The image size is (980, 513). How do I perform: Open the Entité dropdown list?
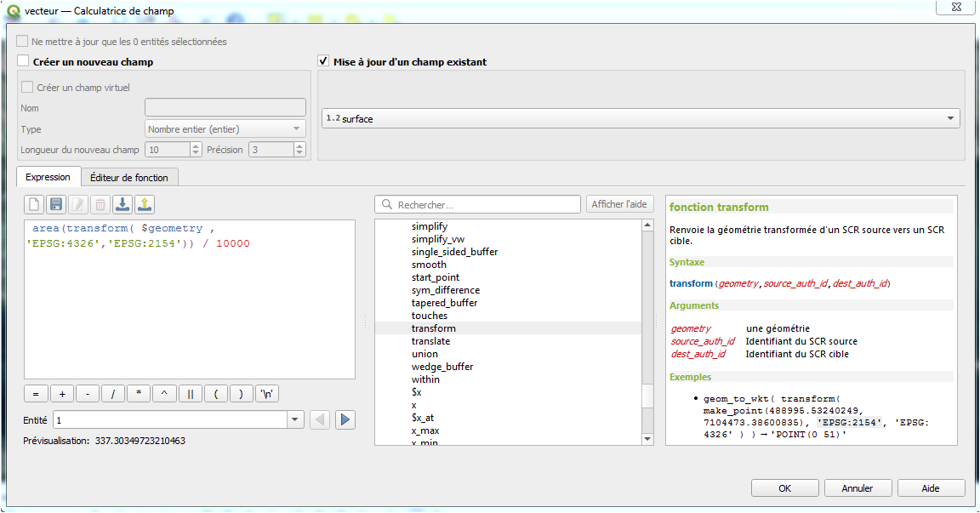coord(295,420)
